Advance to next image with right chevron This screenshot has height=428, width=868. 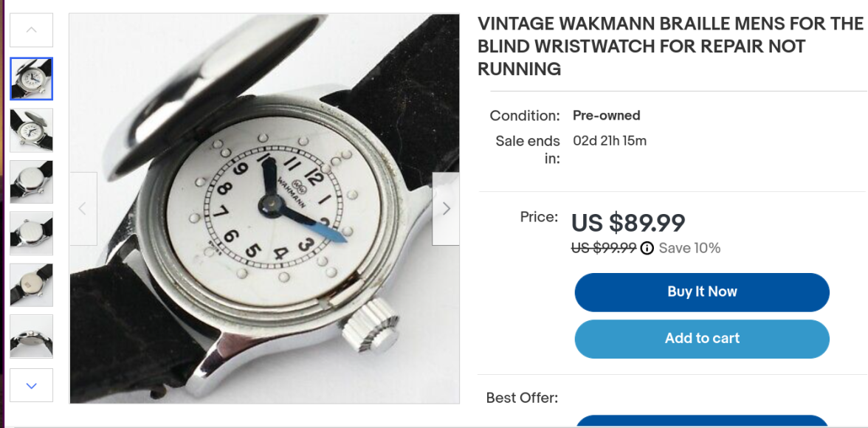coord(446,209)
